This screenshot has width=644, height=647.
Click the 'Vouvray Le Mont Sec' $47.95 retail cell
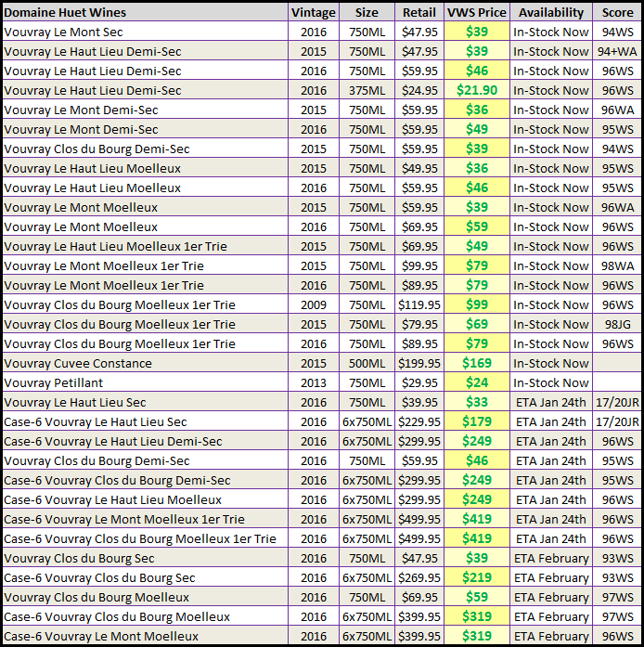[419, 32]
